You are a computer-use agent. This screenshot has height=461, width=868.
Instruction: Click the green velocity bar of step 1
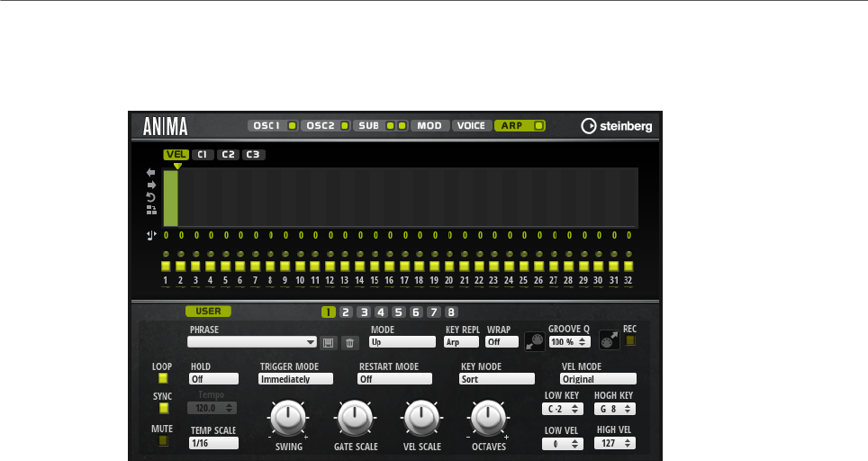(170, 198)
